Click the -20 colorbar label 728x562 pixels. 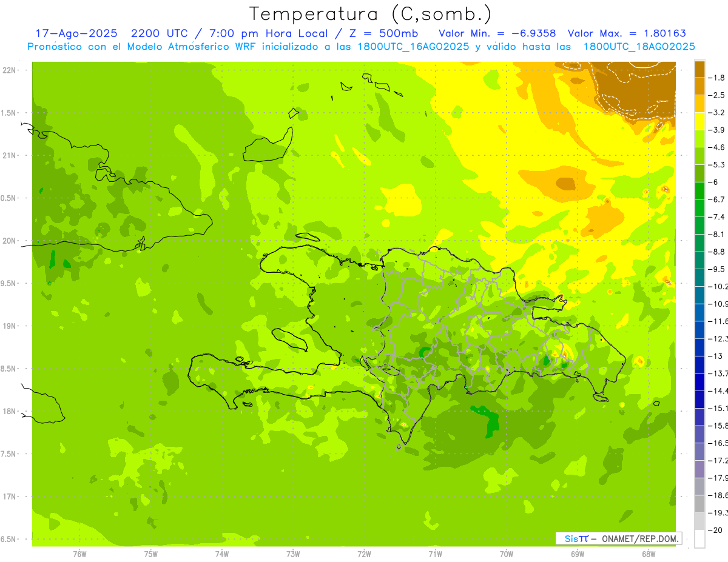tap(715, 530)
